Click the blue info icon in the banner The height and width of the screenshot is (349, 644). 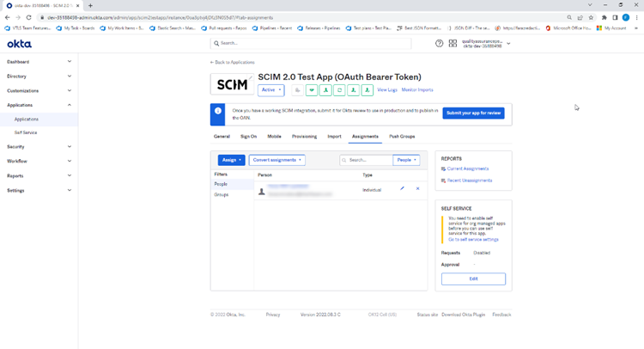coord(218,111)
